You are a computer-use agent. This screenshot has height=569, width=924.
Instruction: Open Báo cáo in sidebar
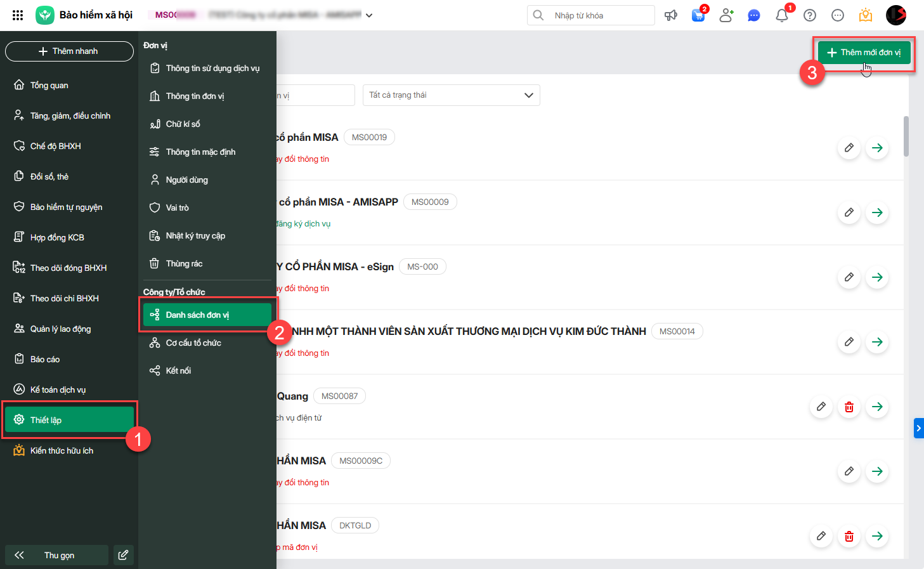(69, 359)
